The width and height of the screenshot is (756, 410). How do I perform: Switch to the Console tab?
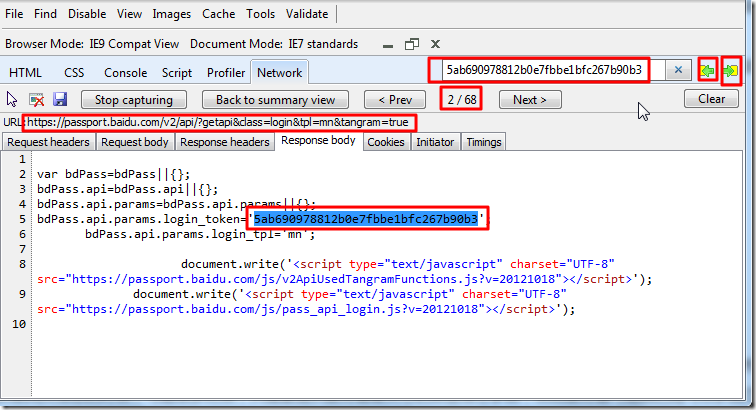[x=125, y=73]
